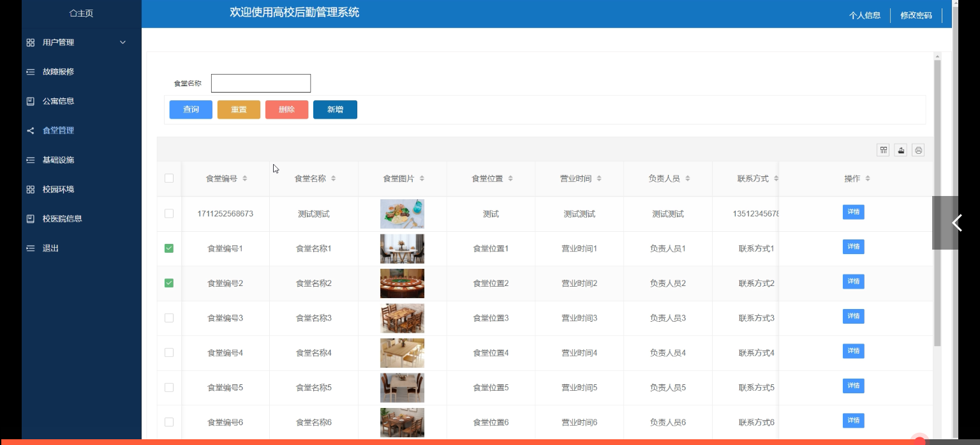Click the 用户管理 grid icon in sidebar

[x=31, y=43]
